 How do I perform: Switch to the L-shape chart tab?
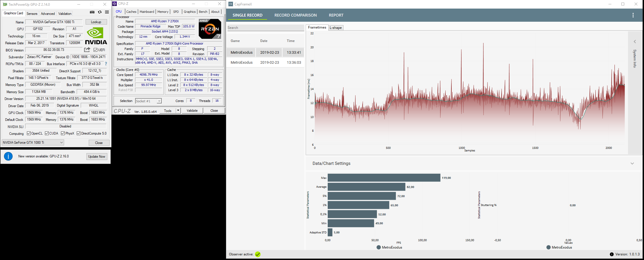tap(336, 28)
